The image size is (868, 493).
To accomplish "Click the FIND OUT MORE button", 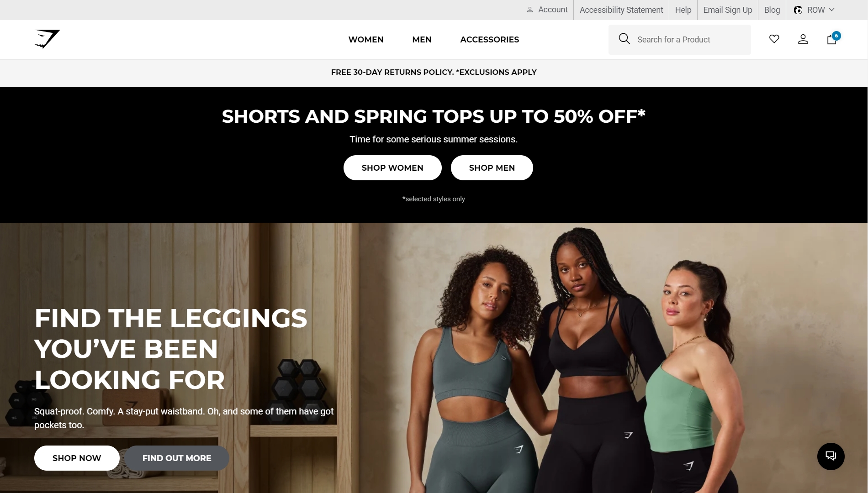I will 177,458.
